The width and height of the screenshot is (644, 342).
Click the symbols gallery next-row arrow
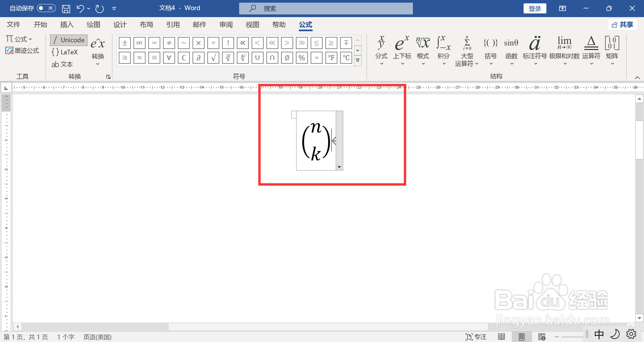358,50
